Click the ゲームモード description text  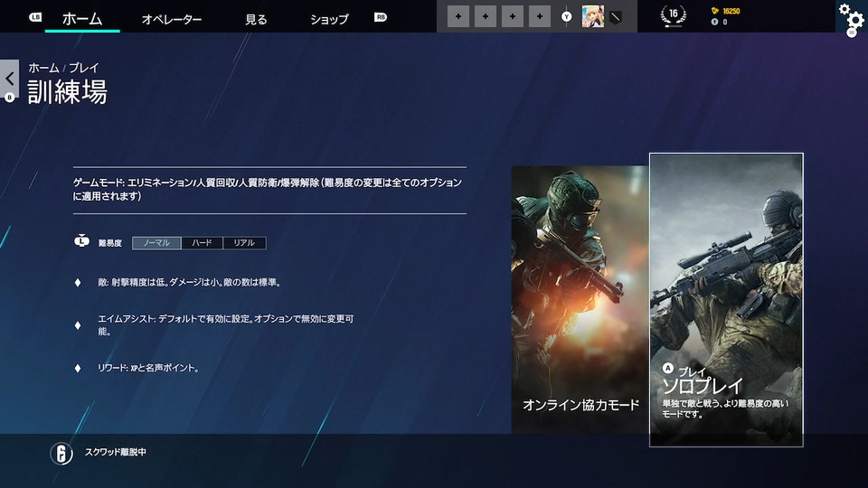(268, 189)
